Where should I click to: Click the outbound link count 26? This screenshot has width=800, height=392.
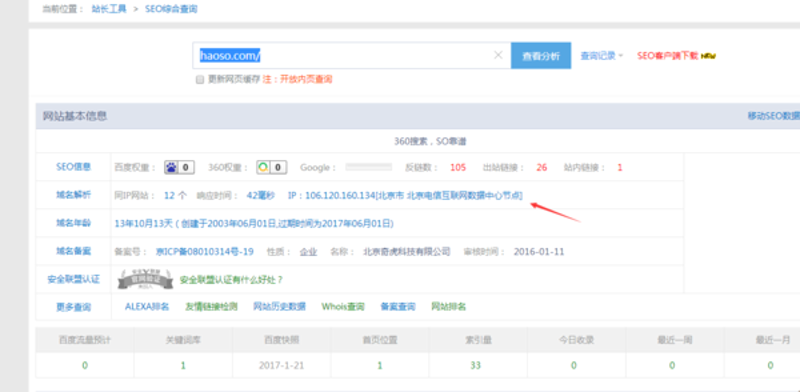click(x=542, y=167)
